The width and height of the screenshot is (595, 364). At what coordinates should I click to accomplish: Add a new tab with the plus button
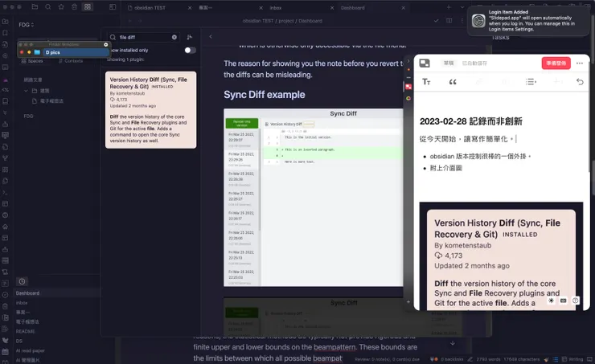(449, 7)
